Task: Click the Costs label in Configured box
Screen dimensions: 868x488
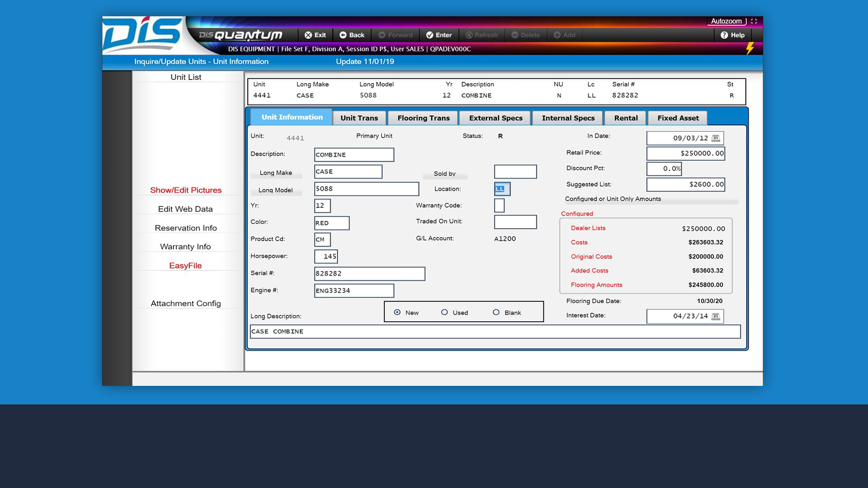Action: [x=579, y=243]
